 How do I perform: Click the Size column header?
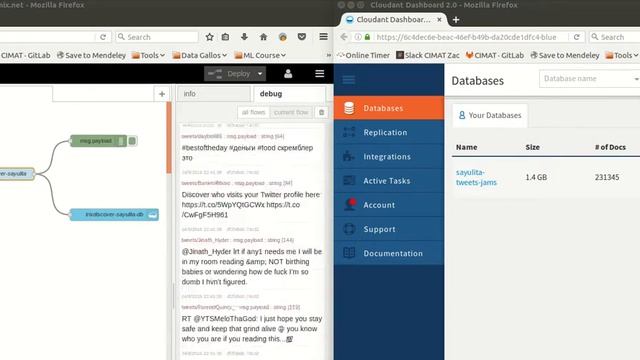(x=532, y=147)
